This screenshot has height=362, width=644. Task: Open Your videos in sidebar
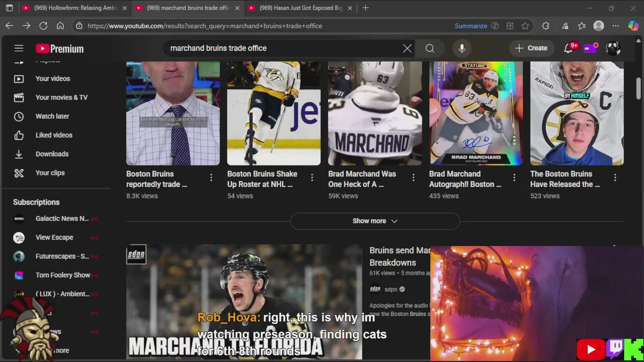pos(52,78)
